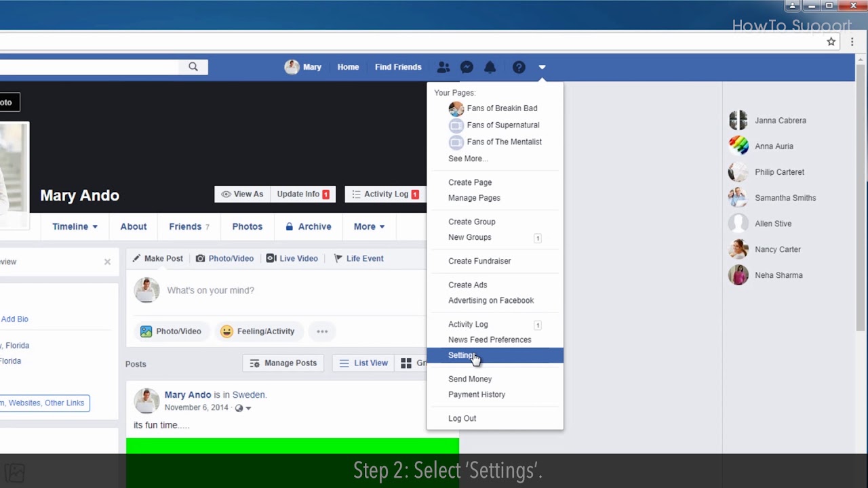The height and width of the screenshot is (488, 868).
Task: Open Notifications bell icon
Action: pyautogui.click(x=490, y=67)
